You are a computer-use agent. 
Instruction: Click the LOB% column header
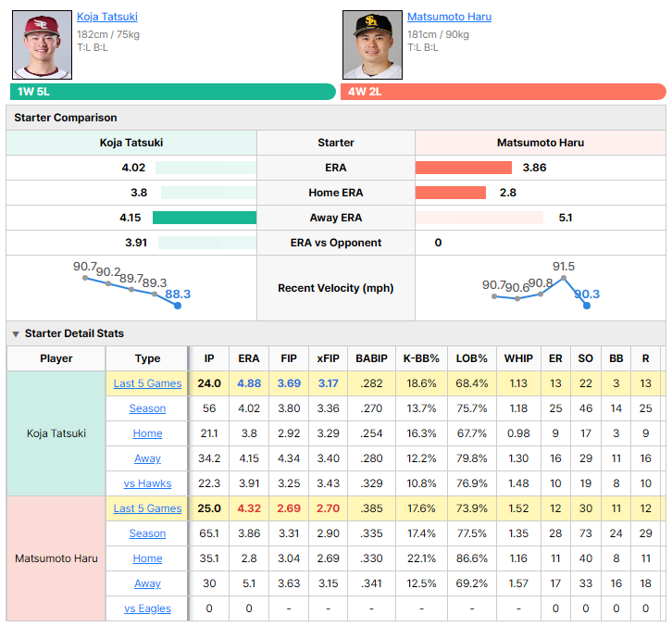coord(472,358)
